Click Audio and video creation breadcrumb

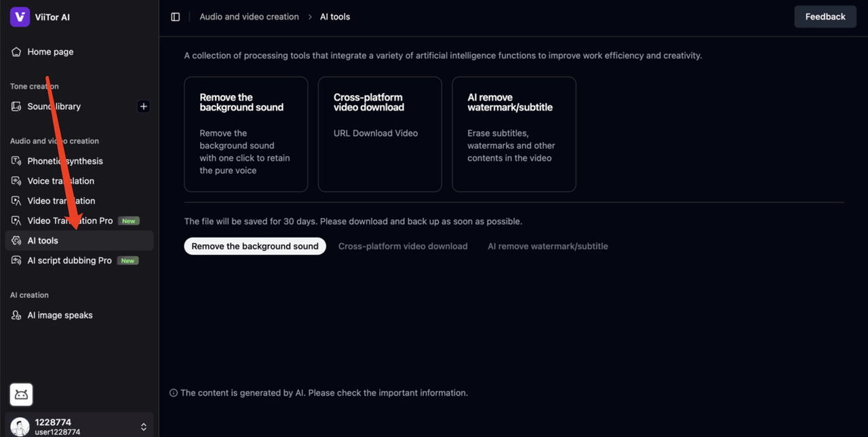249,17
